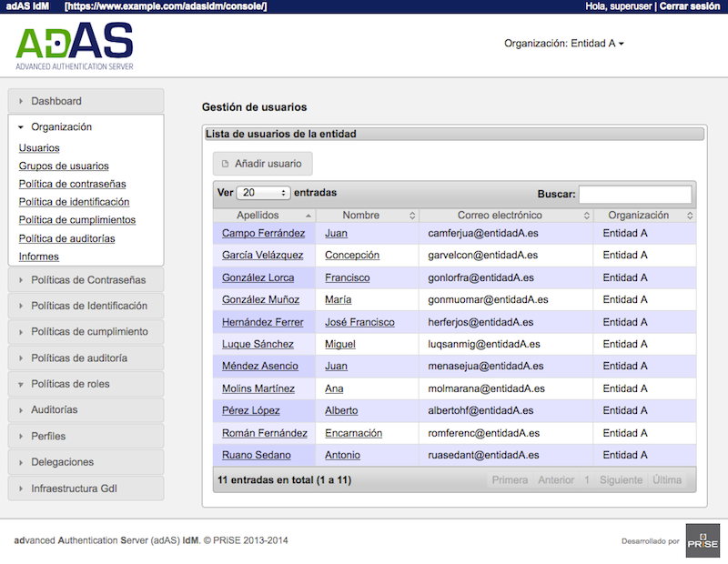Click the Añadir usuario button
The height and width of the screenshot is (564, 728).
pos(262,164)
